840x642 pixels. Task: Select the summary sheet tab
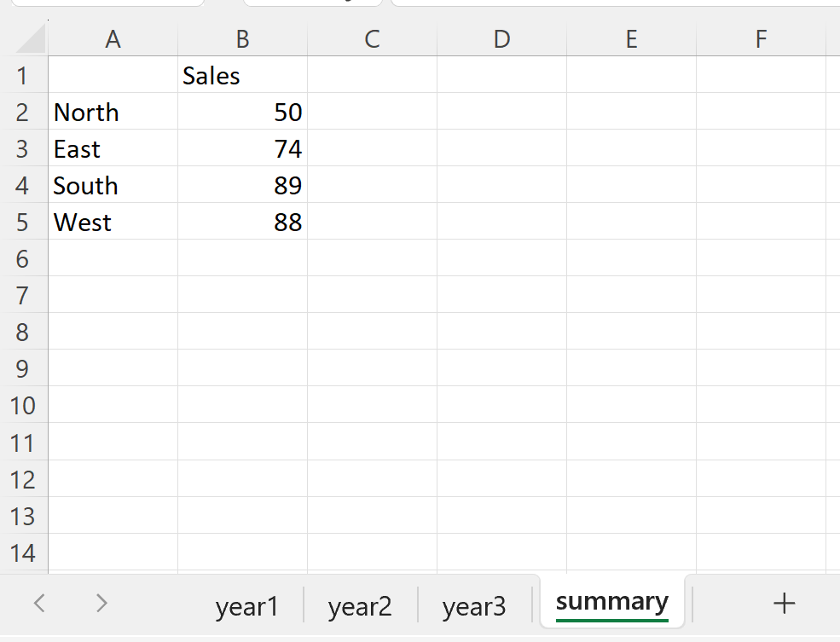point(611,601)
